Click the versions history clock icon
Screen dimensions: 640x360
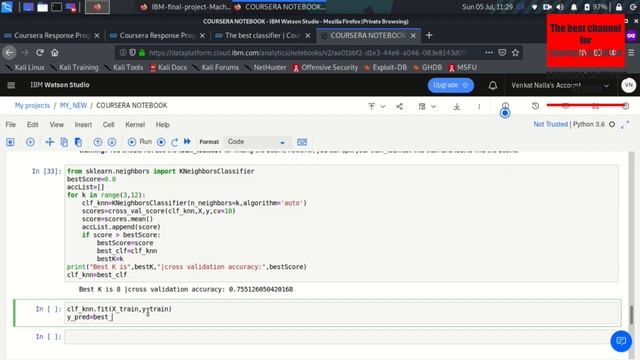[536, 106]
